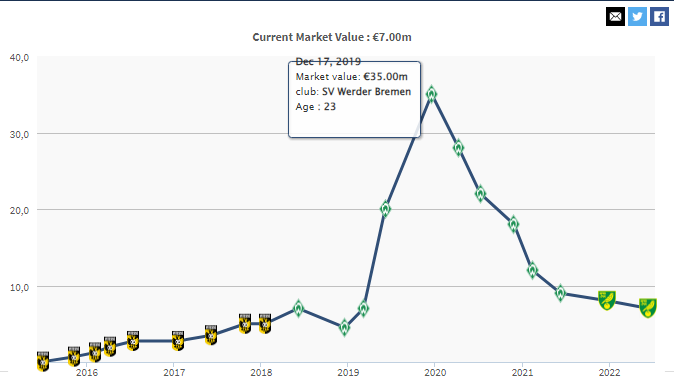Select the Werder Bremen marker at about 12m
The image size is (674, 390).
(532, 270)
